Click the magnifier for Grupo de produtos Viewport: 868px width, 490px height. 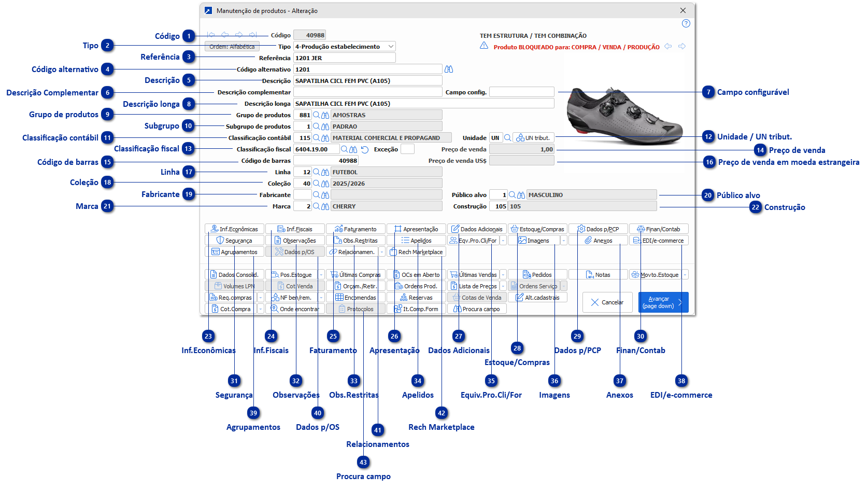coord(317,115)
